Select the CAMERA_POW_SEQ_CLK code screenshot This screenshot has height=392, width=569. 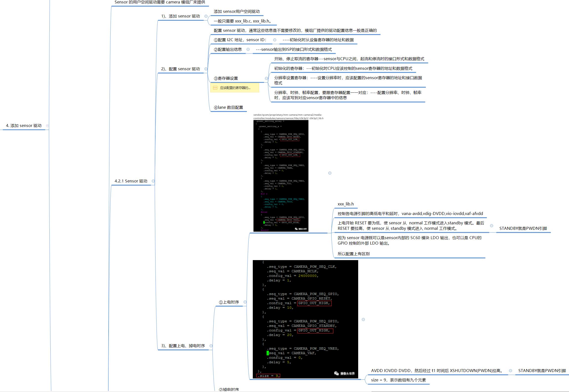point(305,319)
